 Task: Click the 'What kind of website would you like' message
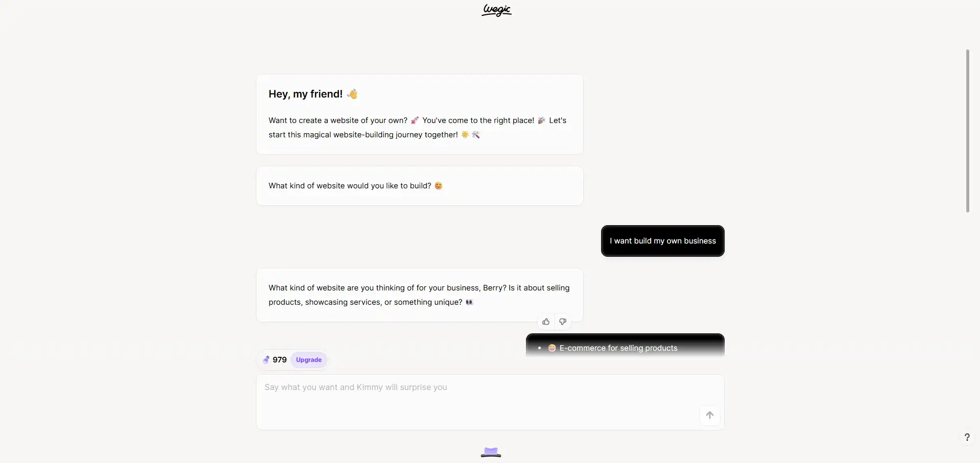pos(420,186)
